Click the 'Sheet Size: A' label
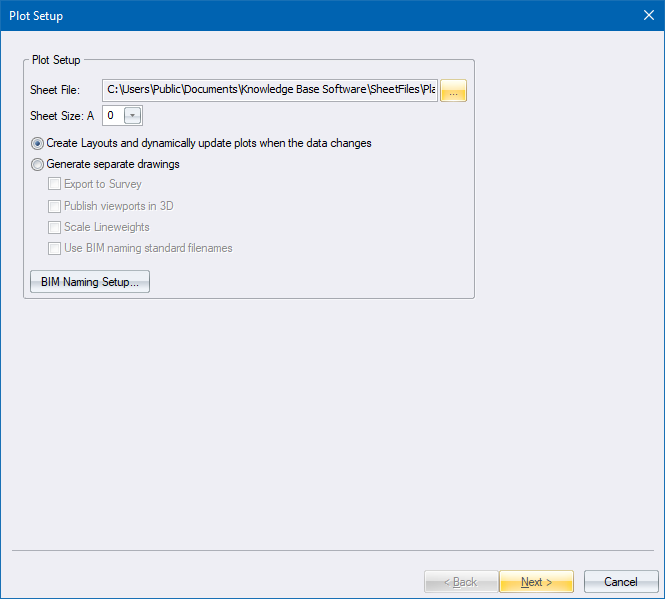Viewport: 665px width, 599px height. 62,116
